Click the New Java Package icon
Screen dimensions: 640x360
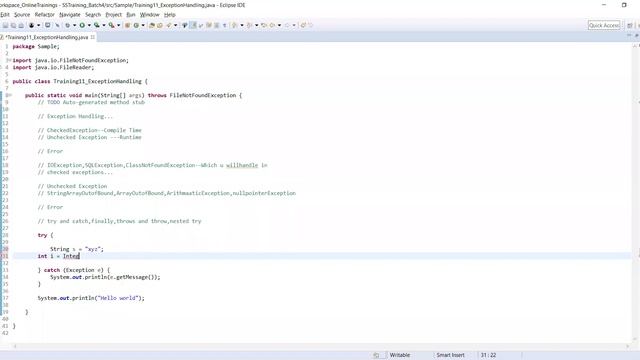(x=127, y=25)
